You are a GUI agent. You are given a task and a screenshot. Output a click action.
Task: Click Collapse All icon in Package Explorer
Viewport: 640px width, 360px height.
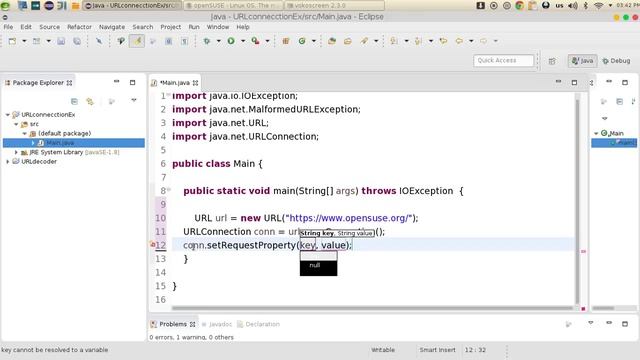74,101
